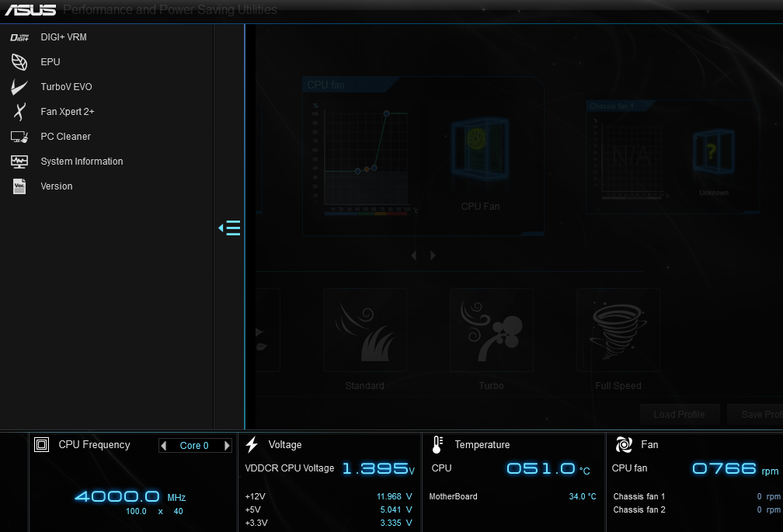Click orange point on CPU fan curve
Image resolution: width=783 pixels, height=532 pixels.
tap(367, 169)
